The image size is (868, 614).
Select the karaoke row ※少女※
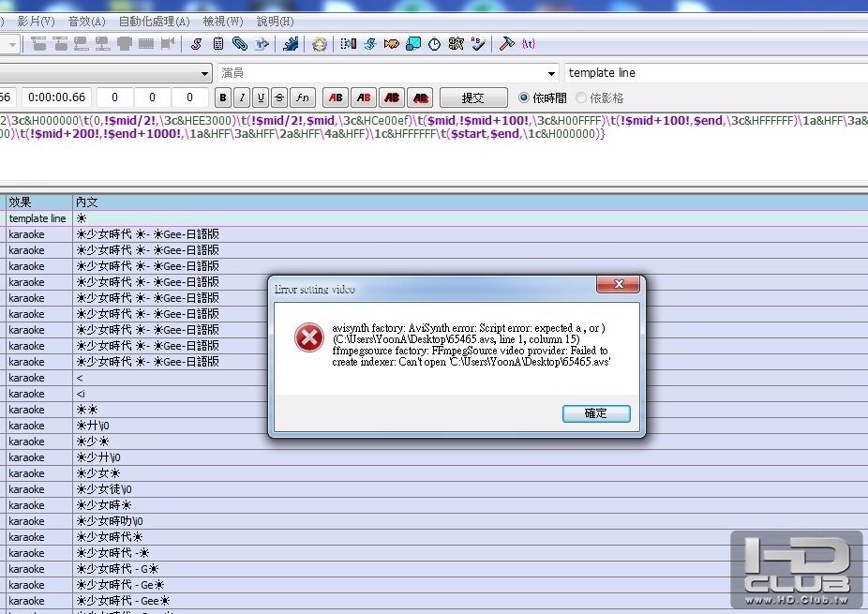tap(434, 473)
